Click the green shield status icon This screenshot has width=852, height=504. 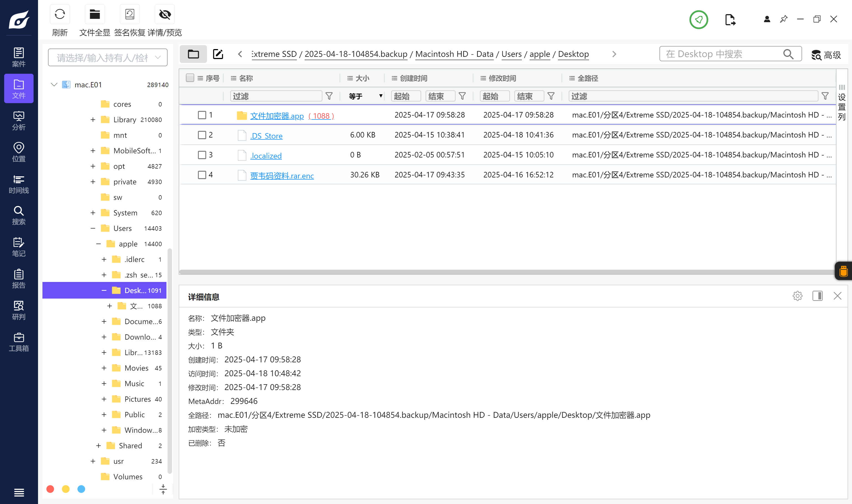(698, 20)
